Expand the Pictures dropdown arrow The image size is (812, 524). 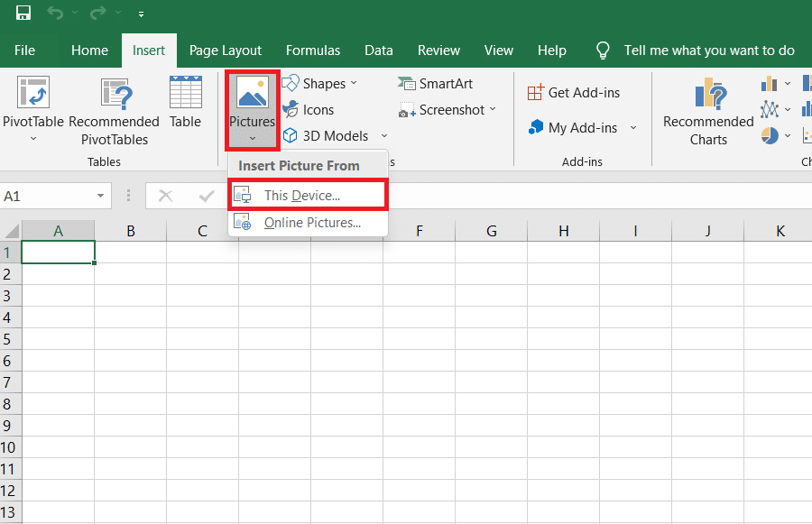(253, 138)
